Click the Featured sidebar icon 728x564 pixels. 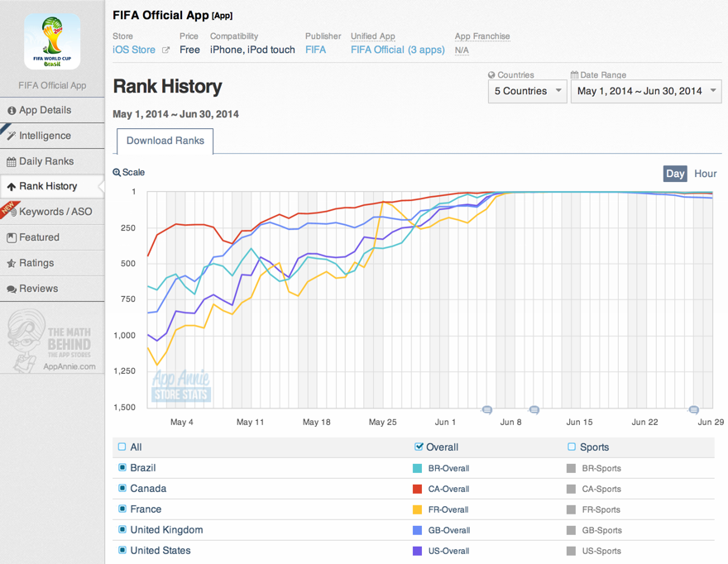[12, 237]
